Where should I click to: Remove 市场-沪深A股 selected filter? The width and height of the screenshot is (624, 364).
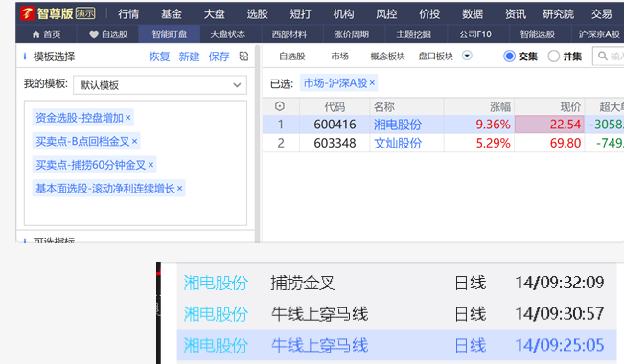(372, 83)
